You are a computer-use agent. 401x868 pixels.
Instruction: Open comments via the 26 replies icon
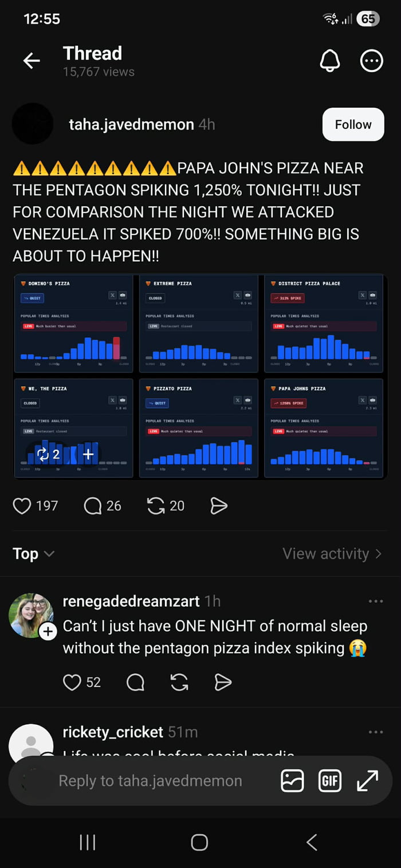pos(93,505)
